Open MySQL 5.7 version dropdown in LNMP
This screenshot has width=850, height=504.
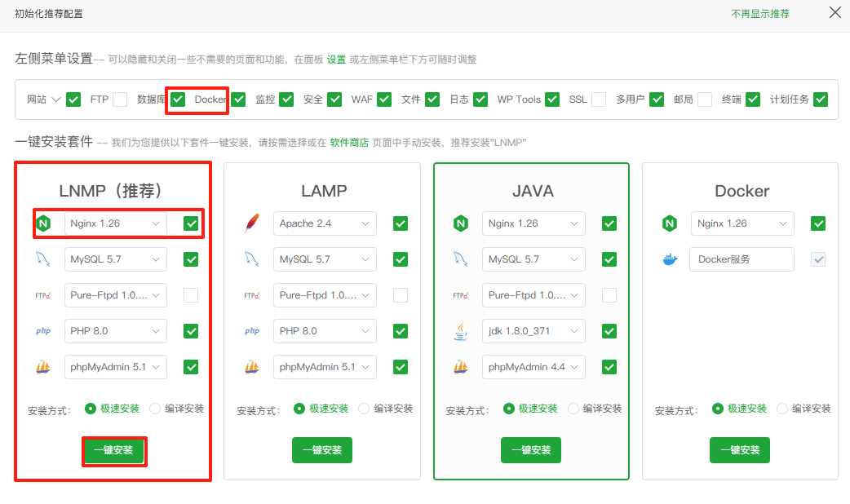116,259
